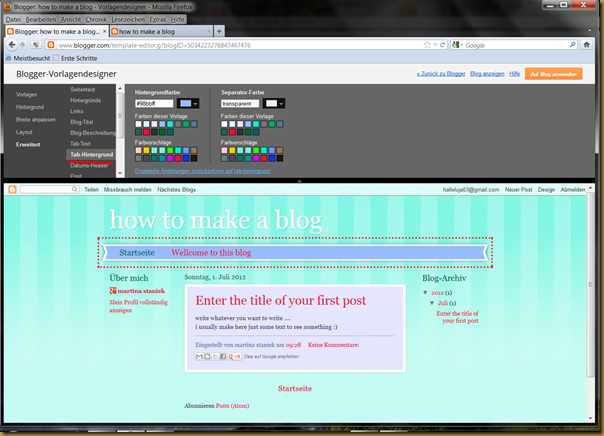Click the Google+ profile icon beside martina staniek
This screenshot has height=436, width=604.
point(113,291)
